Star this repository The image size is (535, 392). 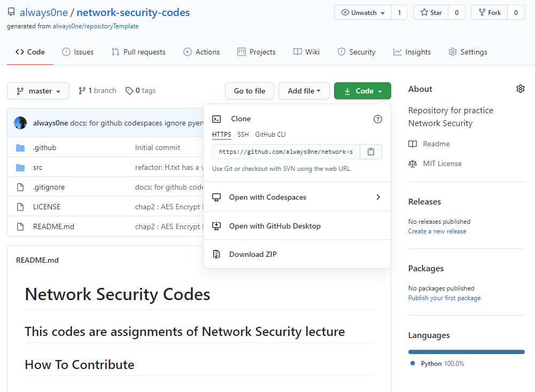[x=432, y=13]
